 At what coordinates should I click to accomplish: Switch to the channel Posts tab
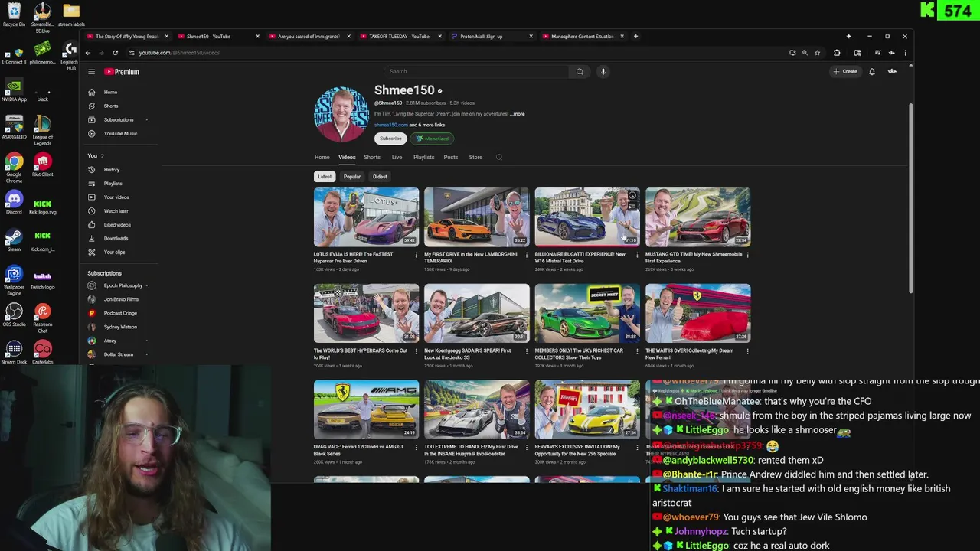click(x=451, y=157)
